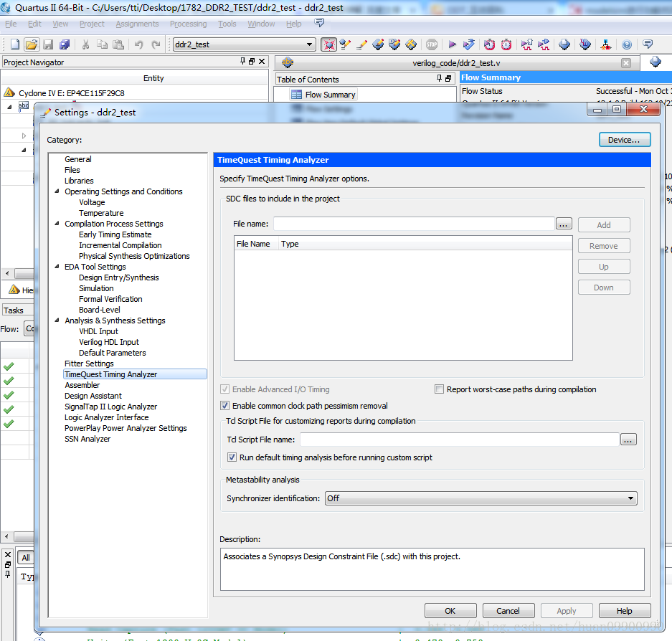
Task: Click OK in Settings dialog
Action: coord(450,611)
